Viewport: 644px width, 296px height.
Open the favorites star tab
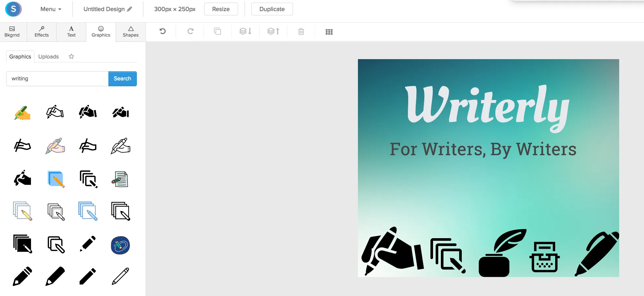tap(71, 56)
